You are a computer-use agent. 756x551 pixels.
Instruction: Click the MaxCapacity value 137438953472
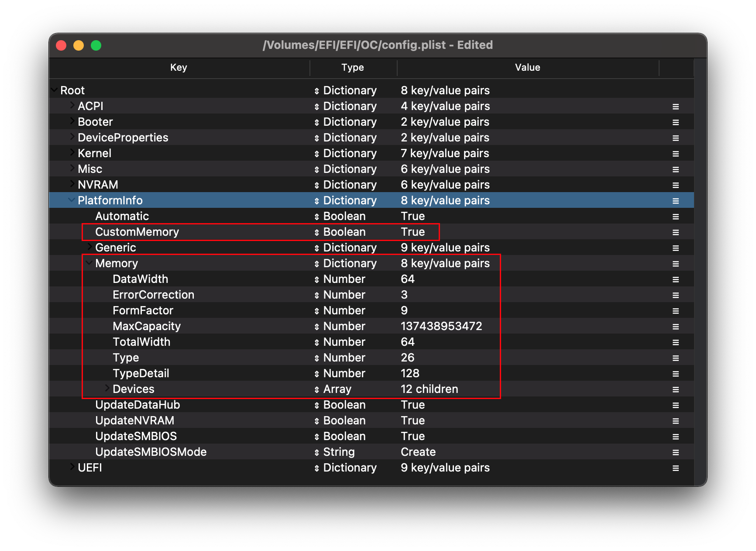[x=441, y=327]
